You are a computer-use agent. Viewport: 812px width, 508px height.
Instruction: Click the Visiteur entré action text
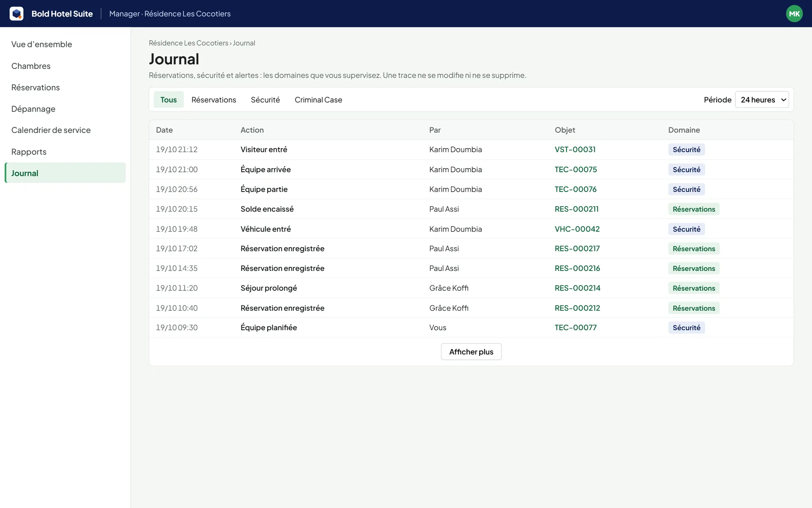[264, 149]
